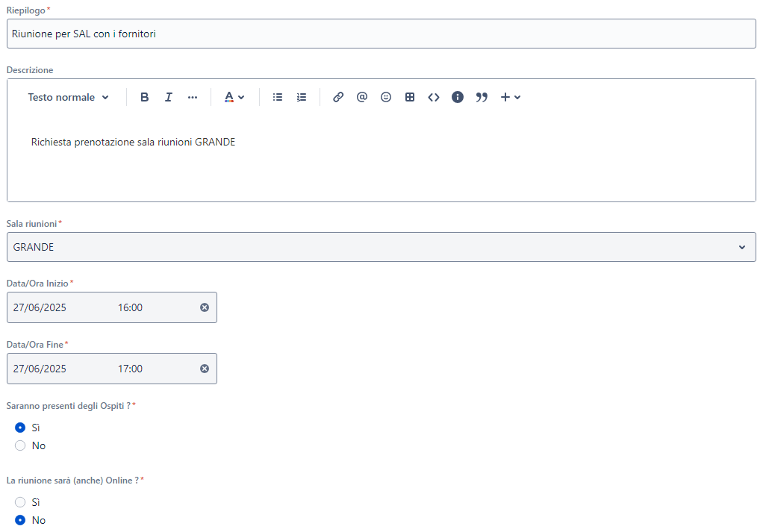Insert a quote block

coord(482,97)
